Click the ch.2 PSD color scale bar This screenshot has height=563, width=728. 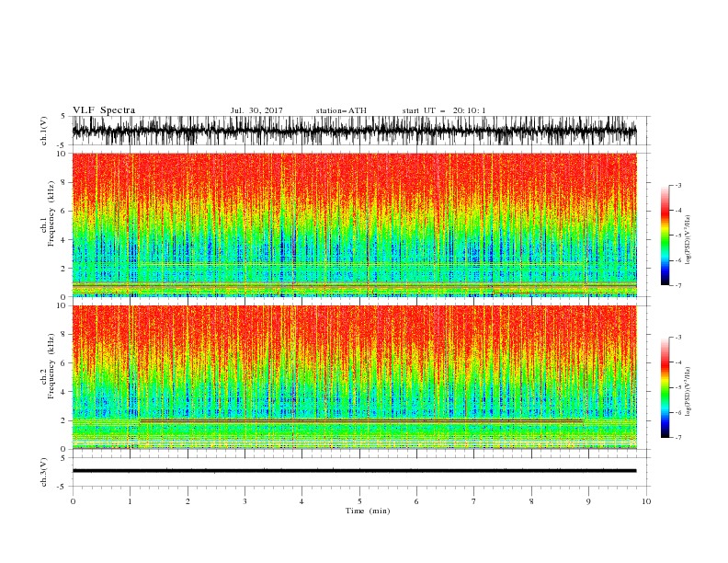665,387
